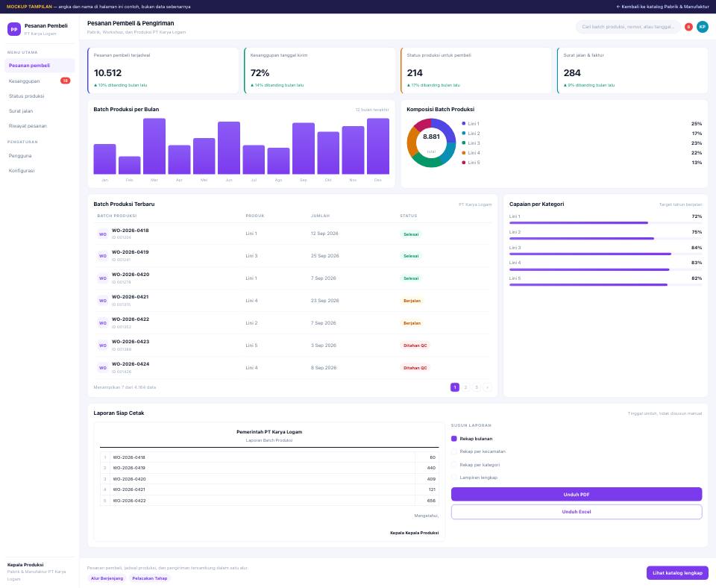Click the donut chart showing 8.881

[431, 143]
